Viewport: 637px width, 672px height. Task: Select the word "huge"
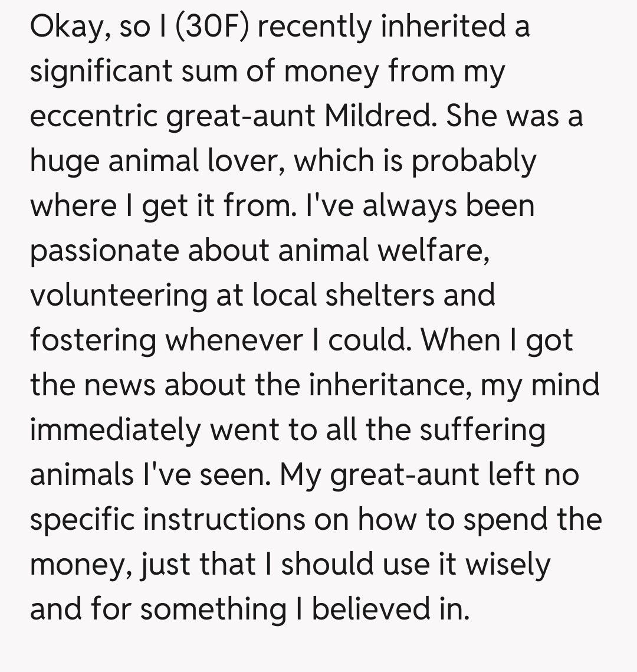[x=64, y=161]
